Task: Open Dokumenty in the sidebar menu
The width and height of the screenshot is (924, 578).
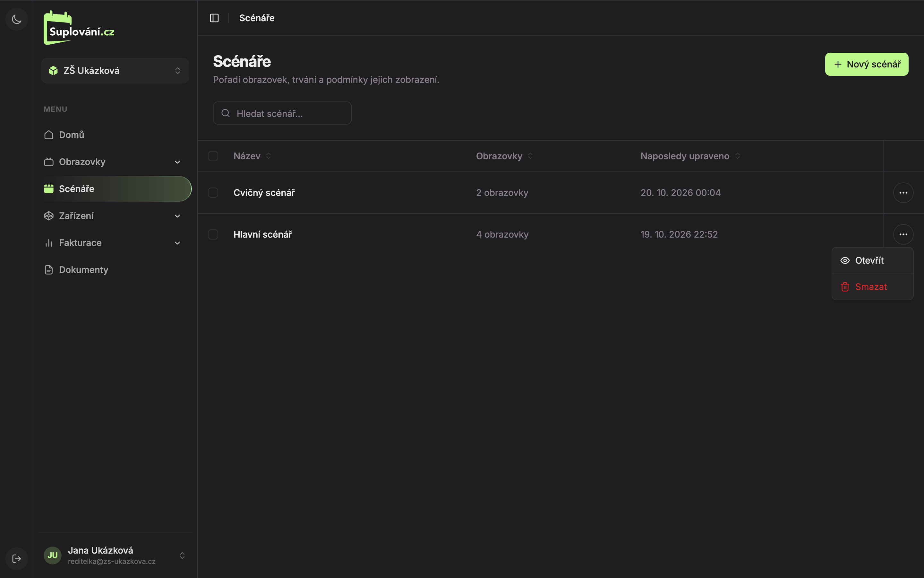Action: pyautogui.click(x=115, y=270)
